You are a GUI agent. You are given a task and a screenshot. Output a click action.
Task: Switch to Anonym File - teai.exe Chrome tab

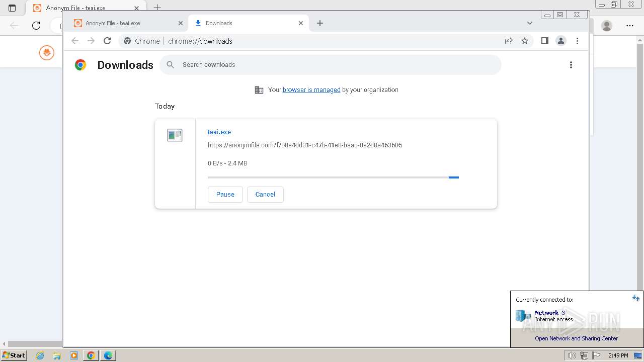(128, 23)
